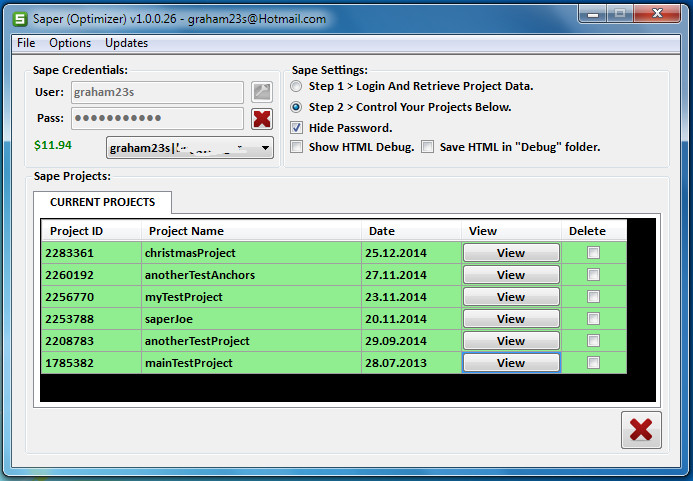The height and width of the screenshot is (481, 693).
Task: Click View button for anotherTestProject
Action: 511,341
